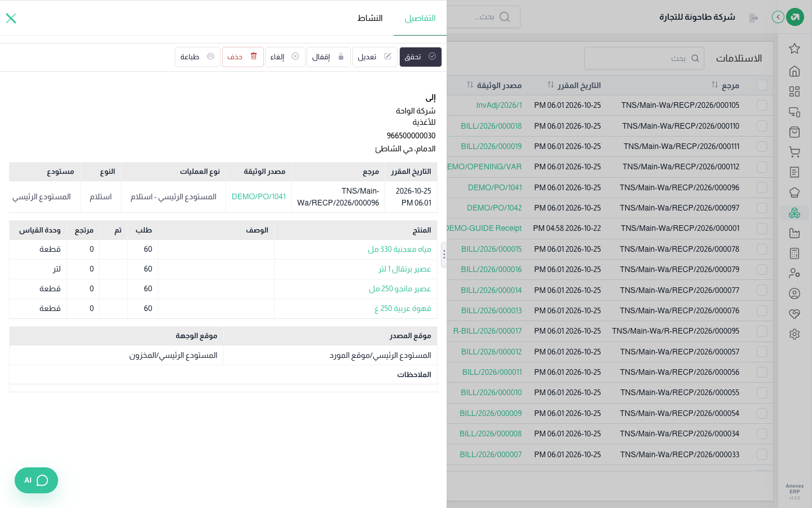This screenshot has width=812, height=508.
Task: Tick checkbox for TNS/Main-Wa/RECP/2026/000001
Action: click(762, 229)
